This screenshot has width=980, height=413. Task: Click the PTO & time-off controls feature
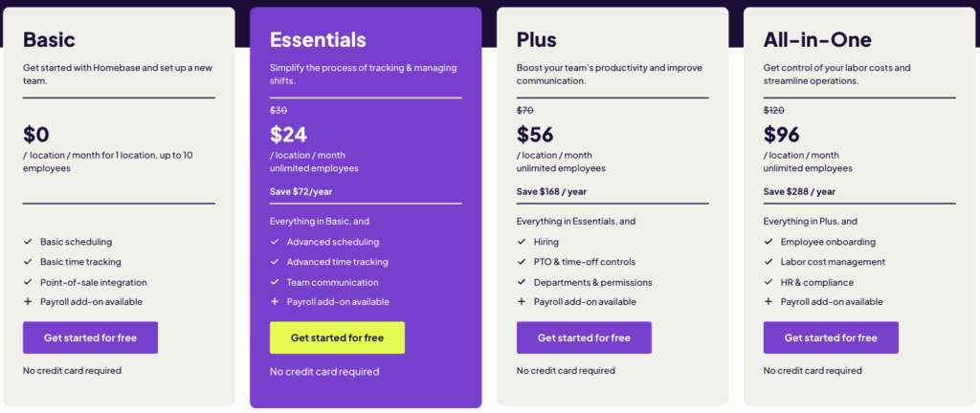[584, 262]
